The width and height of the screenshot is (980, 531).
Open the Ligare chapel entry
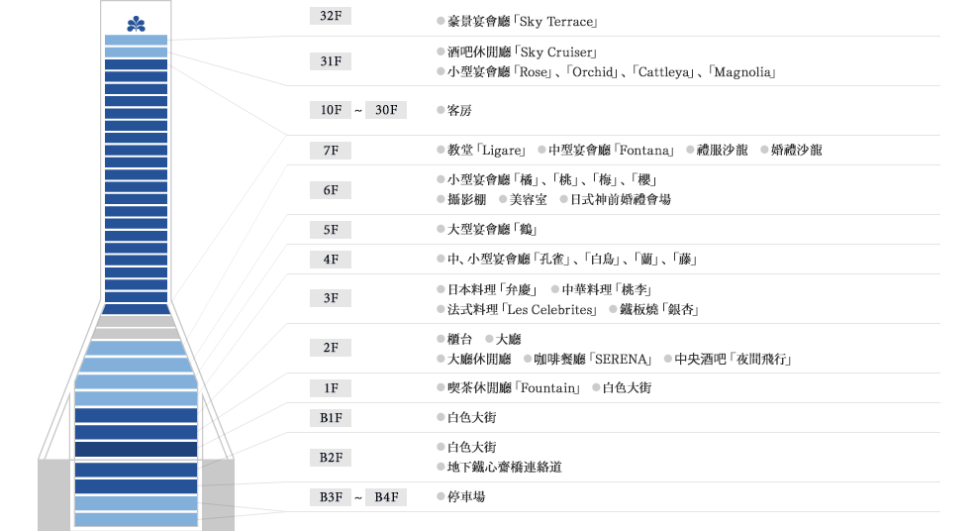485,151
